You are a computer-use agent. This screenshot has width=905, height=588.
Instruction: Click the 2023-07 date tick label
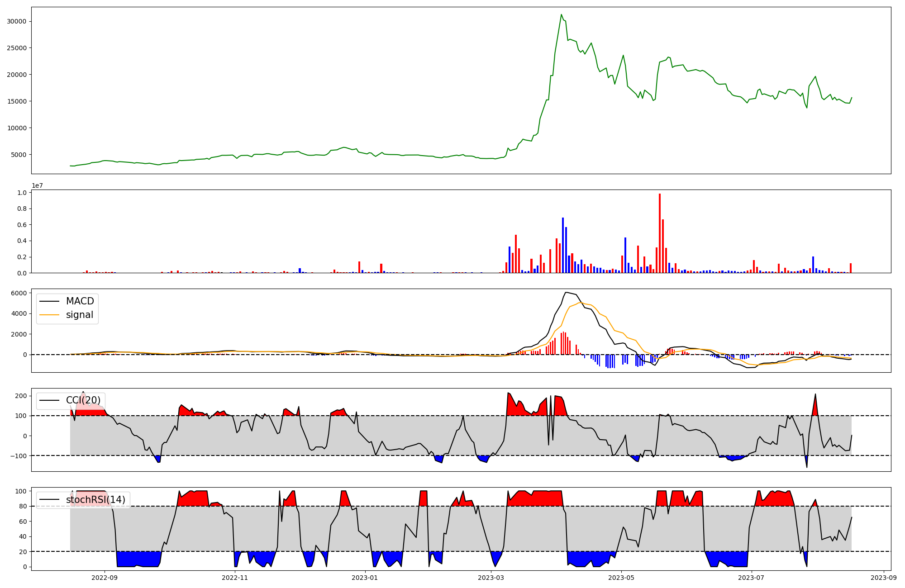click(752, 578)
